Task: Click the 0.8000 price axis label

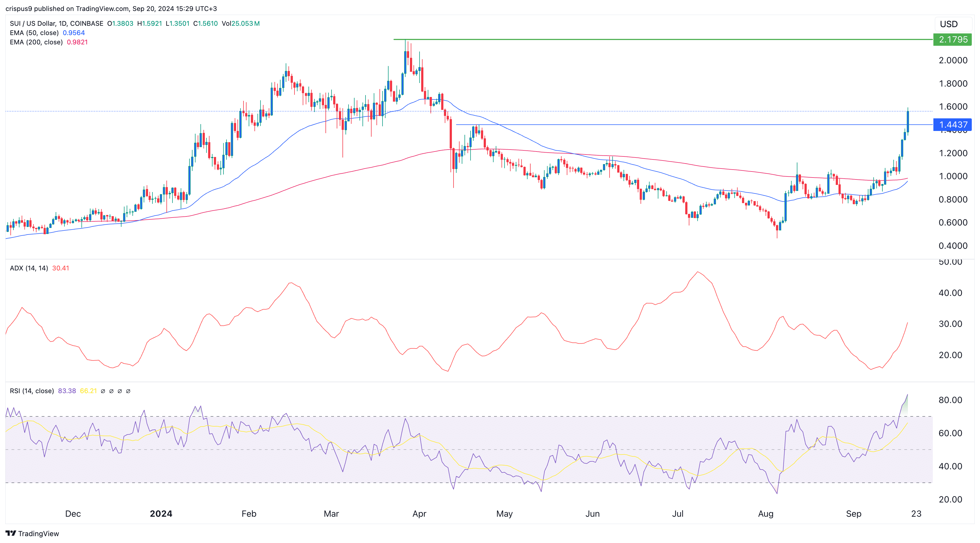Action: [x=953, y=199]
